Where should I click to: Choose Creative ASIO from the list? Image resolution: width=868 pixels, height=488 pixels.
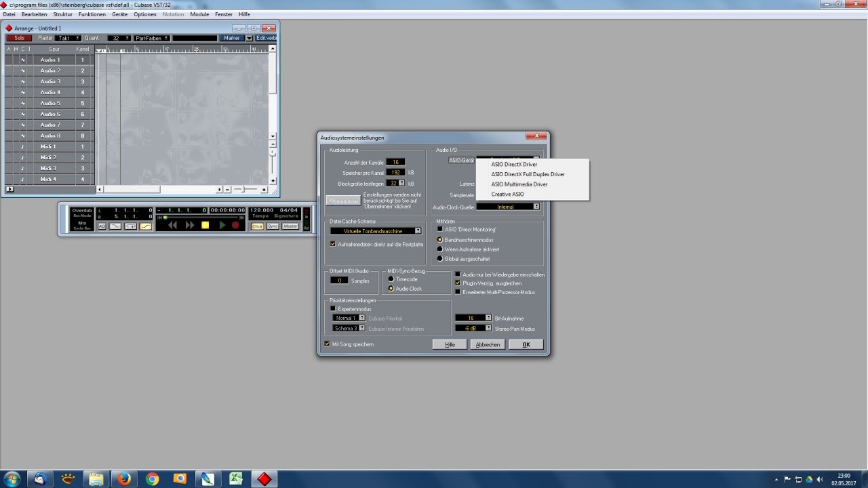(x=507, y=195)
